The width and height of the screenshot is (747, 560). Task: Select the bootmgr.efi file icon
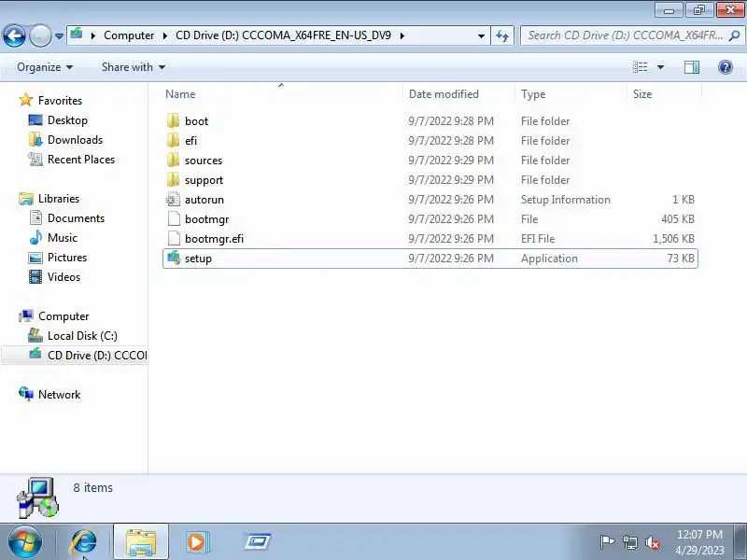tap(174, 238)
